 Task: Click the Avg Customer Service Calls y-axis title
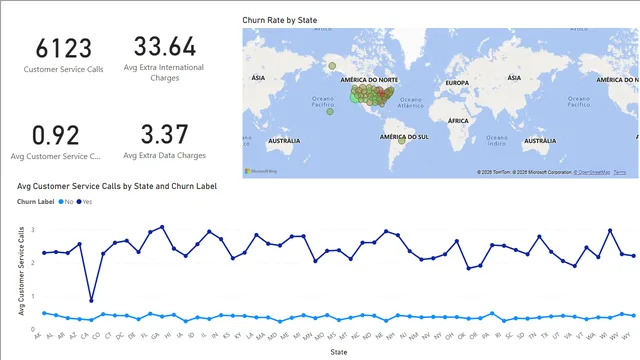21,271
